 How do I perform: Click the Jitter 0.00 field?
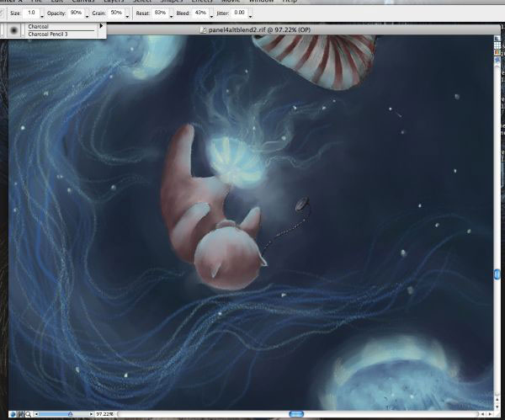click(x=239, y=13)
